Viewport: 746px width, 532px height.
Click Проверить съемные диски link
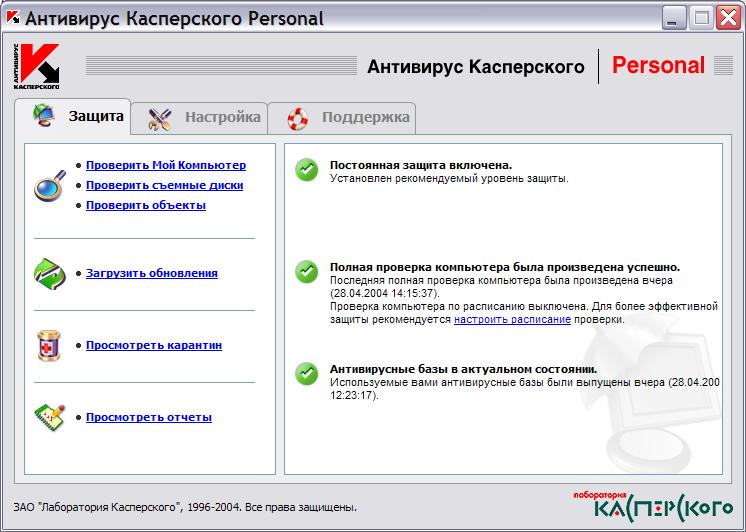(165, 185)
